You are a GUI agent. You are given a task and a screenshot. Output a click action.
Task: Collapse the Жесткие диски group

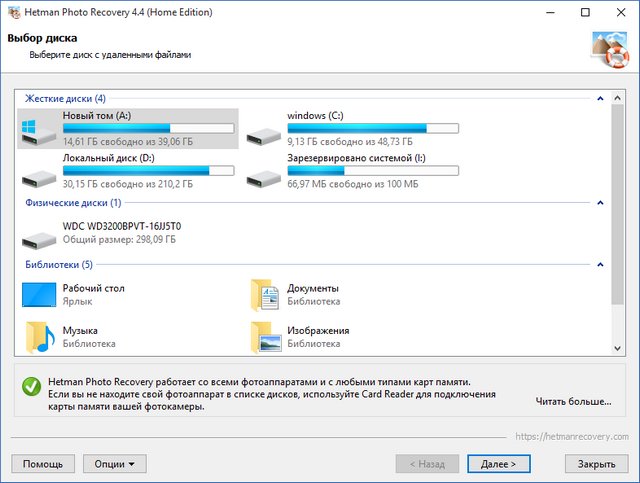(599, 100)
